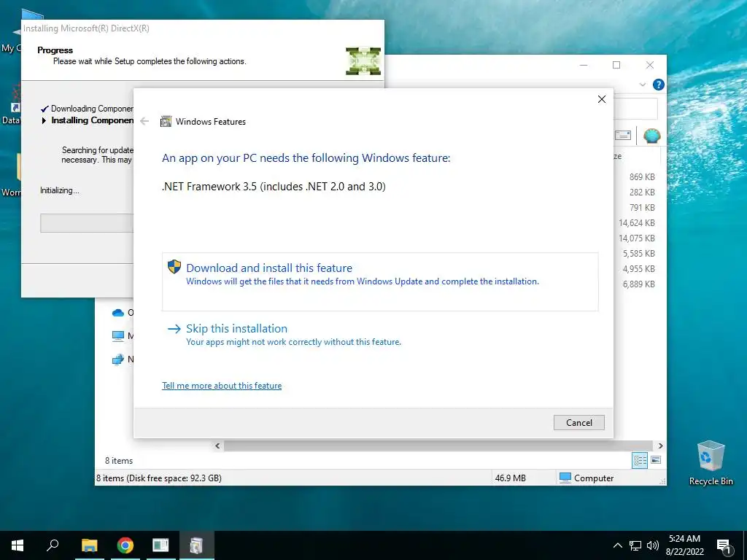The image size is (747, 560).
Task: Open network status tray icon
Action: 635,545
